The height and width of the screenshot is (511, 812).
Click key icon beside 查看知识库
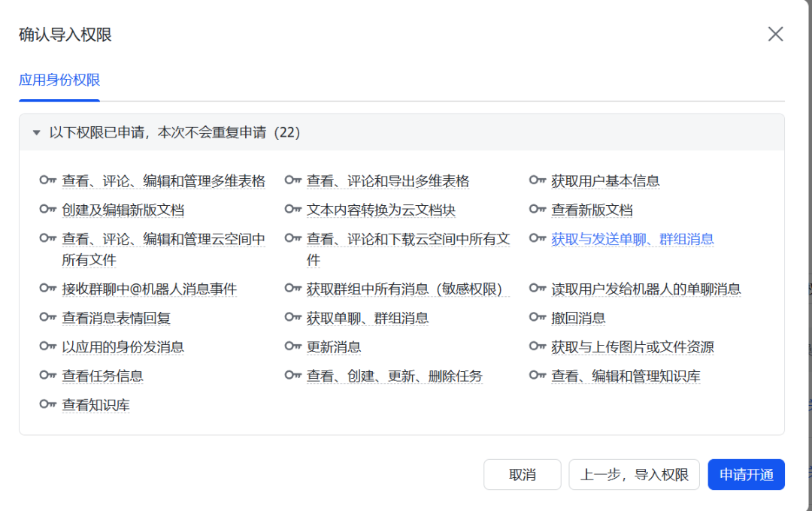click(x=47, y=404)
